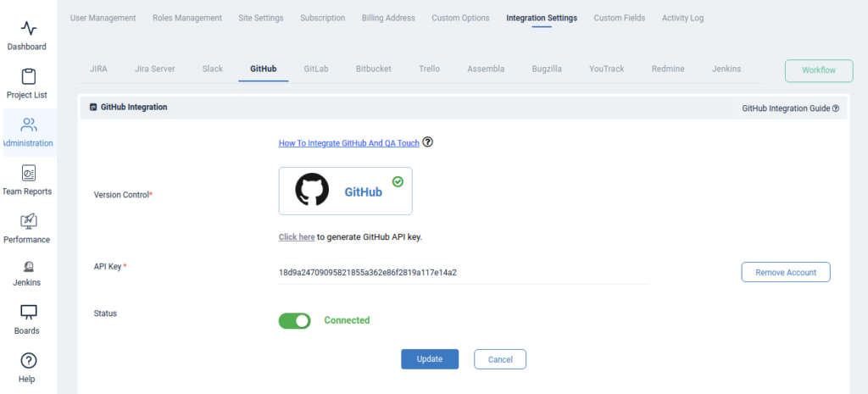Click the Update button
The image size is (868, 394).
tap(429, 359)
